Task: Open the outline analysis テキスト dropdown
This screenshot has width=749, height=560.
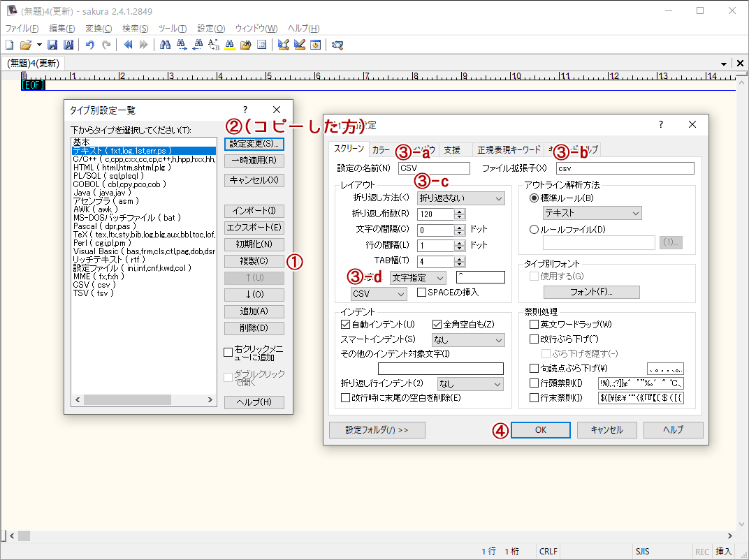Action: [x=592, y=213]
